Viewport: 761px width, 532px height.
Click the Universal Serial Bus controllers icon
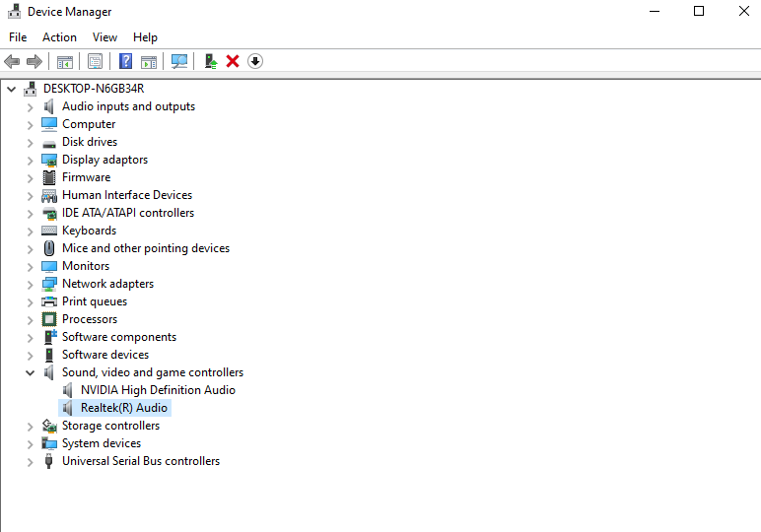[x=48, y=461]
